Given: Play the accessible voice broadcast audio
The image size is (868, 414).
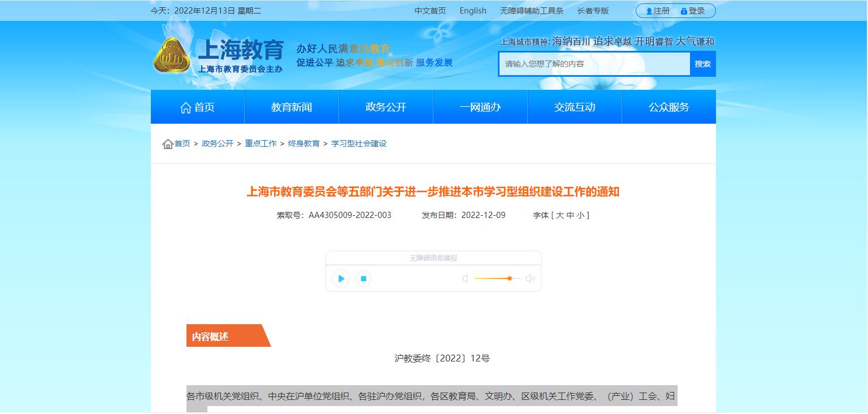Looking at the screenshot, I should [x=341, y=278].
